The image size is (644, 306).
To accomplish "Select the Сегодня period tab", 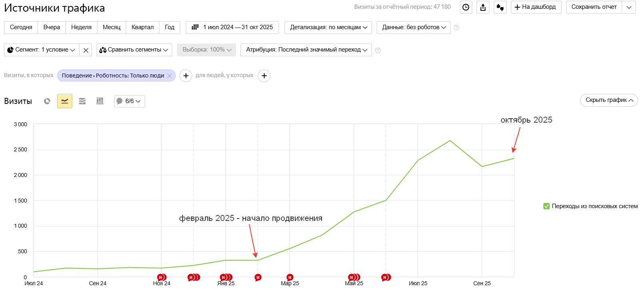I will point(21,28).
